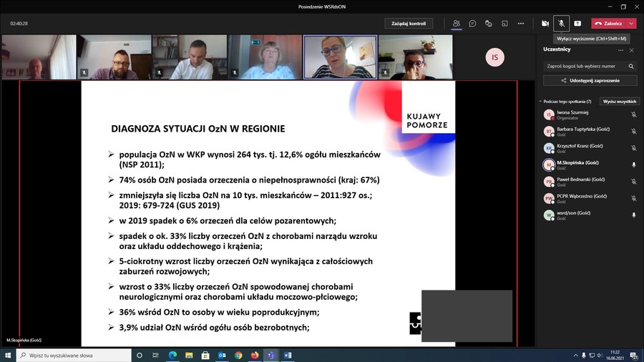The width and height of the screenshot is (644, 362).
Task: Open the share content tray icon
Action: [577, 24]
